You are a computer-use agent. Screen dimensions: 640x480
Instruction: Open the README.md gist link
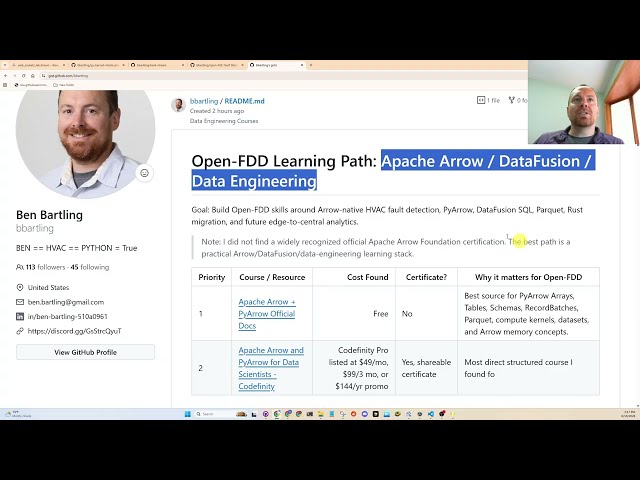(244, 101)
